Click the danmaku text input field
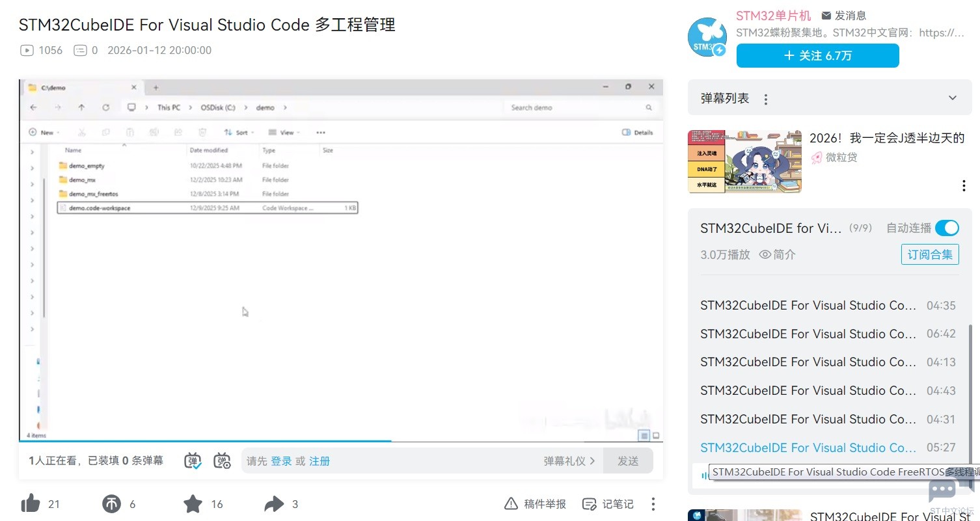 [422, 461]
